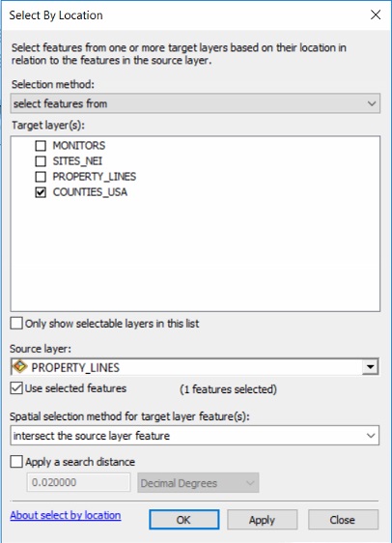Click the OK button
Screen dimensions: 392x543
click(184, 520)
